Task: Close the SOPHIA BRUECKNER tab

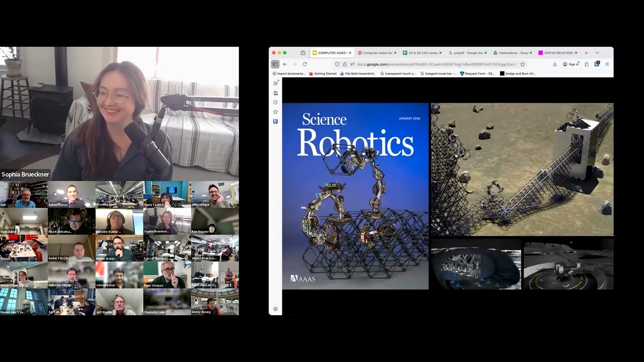Action: tap(576, 53)
